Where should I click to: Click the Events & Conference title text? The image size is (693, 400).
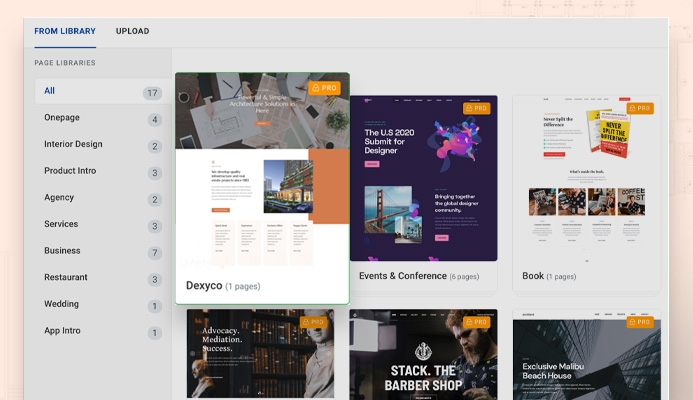[x=403, y=276]
